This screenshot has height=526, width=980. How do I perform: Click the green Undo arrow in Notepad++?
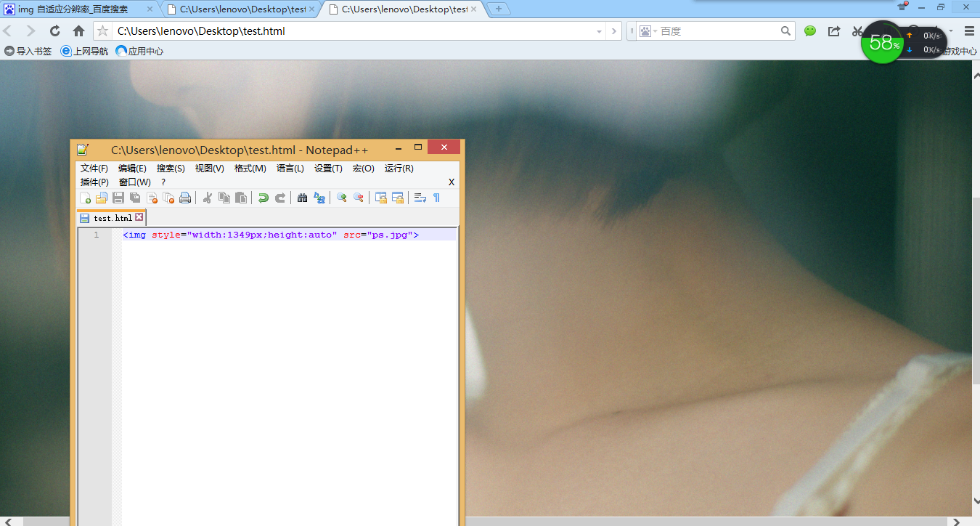[x=264, y=198]
